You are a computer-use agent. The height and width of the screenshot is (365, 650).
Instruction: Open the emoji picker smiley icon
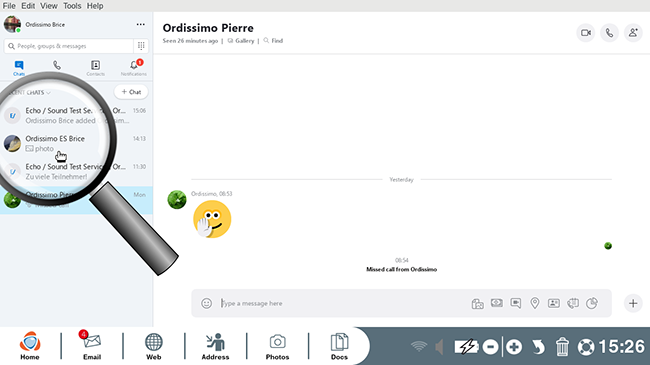[206, 303]
